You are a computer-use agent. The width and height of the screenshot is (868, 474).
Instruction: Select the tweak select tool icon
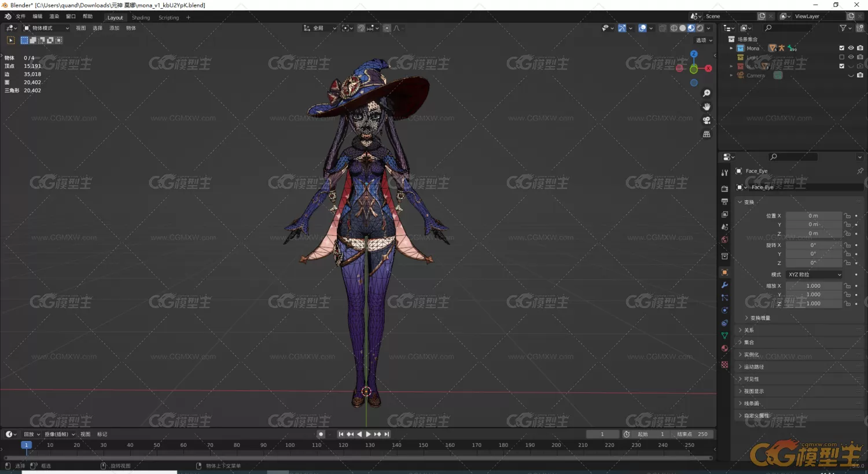10,41
